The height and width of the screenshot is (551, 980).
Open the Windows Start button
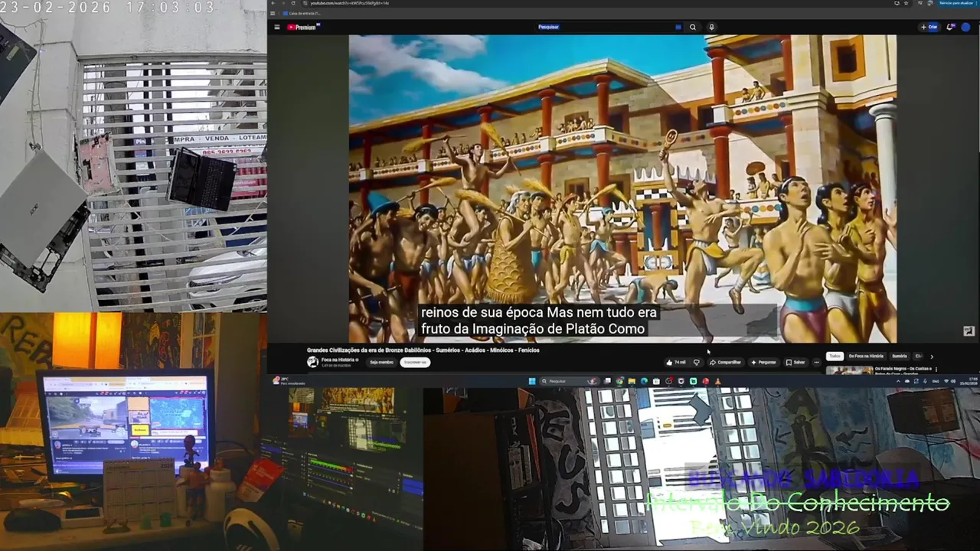532,381
